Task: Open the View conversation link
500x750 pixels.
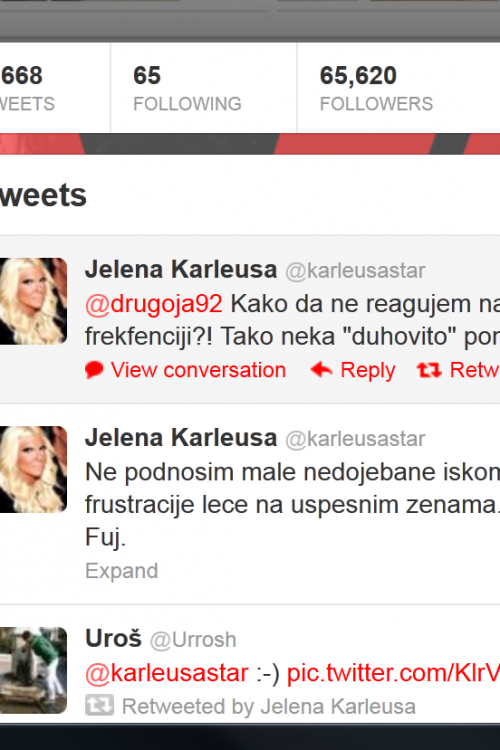Action: point(198,370)
